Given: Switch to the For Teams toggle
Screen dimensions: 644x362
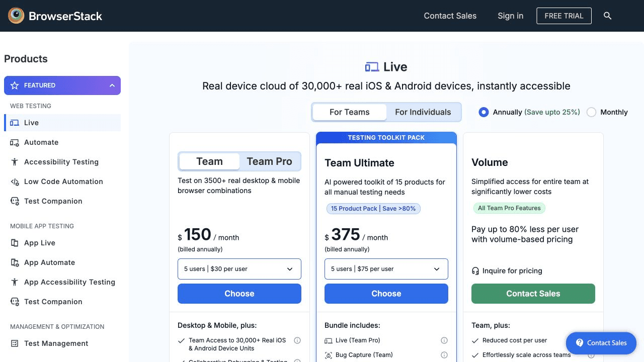Looking at the screenshot, I should (x=350, y=112).
